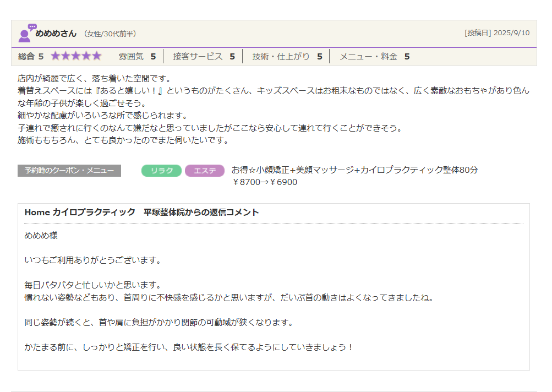Click the 女性/30代前半 reviewer attribute text
Viewport: 552px width, 392px height.
click(x=110, y=34)
